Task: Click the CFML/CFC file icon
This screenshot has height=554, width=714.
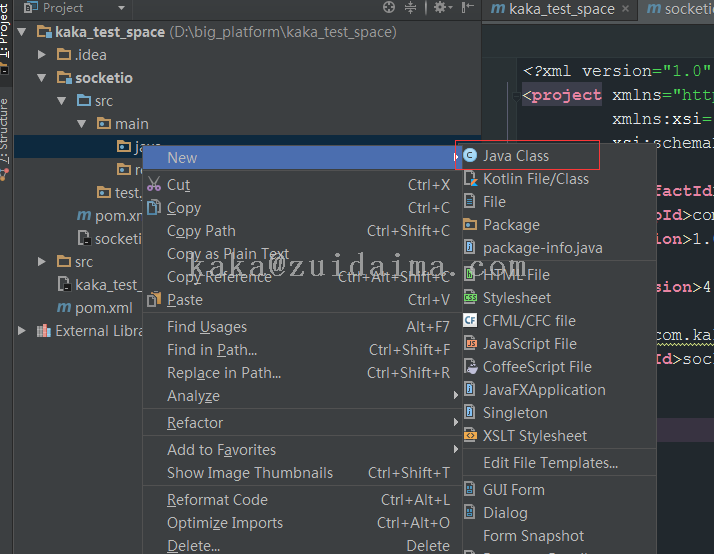Action: 470,320
